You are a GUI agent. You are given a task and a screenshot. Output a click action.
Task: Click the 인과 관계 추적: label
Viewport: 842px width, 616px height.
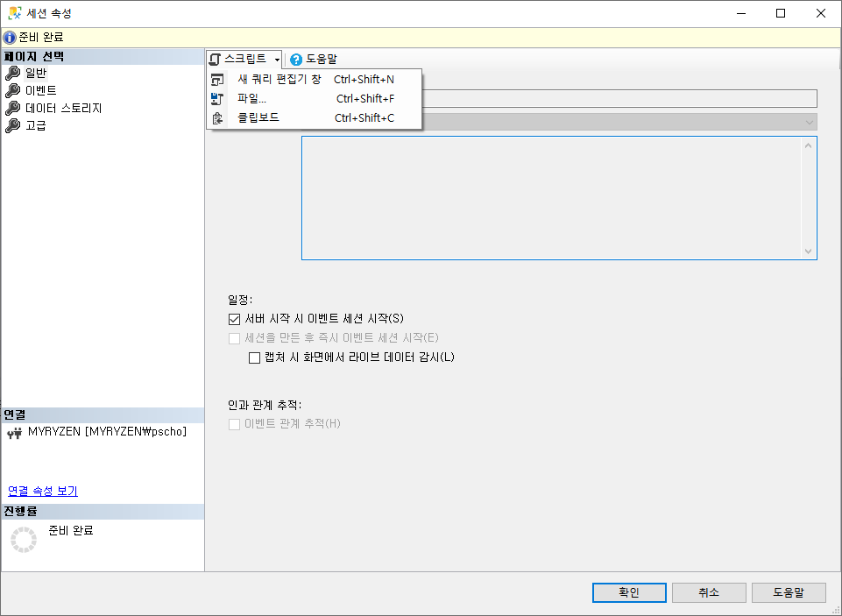pyautogui.click(x=265, y=405)
